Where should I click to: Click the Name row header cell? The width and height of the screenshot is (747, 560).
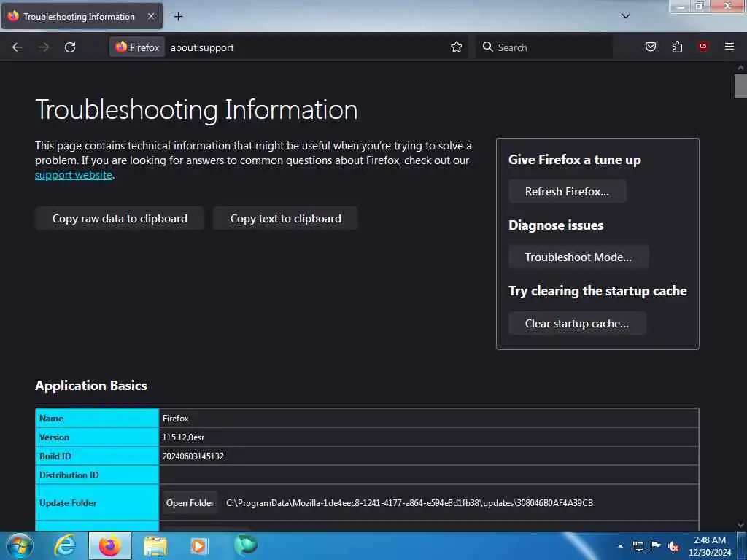[x=97, y=418]
